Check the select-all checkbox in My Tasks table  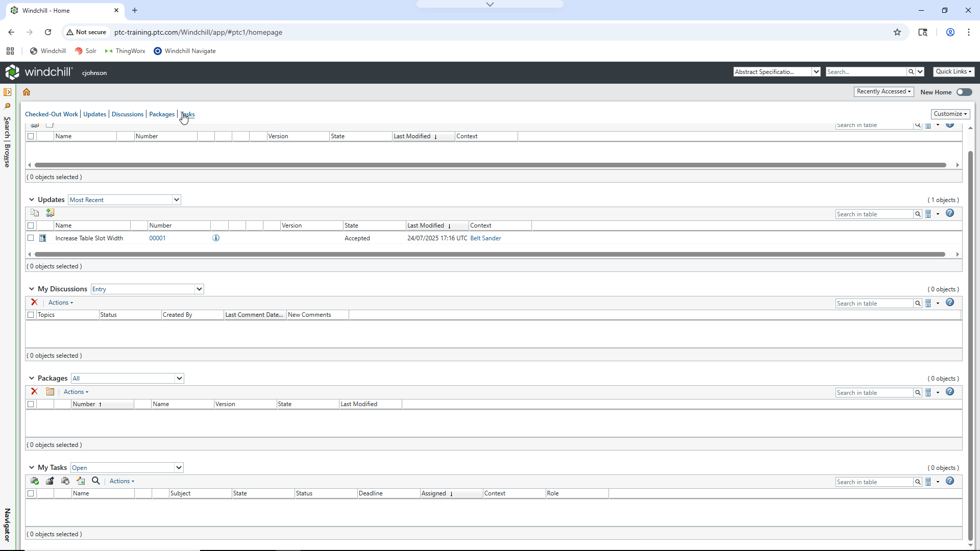pos(31,493)
